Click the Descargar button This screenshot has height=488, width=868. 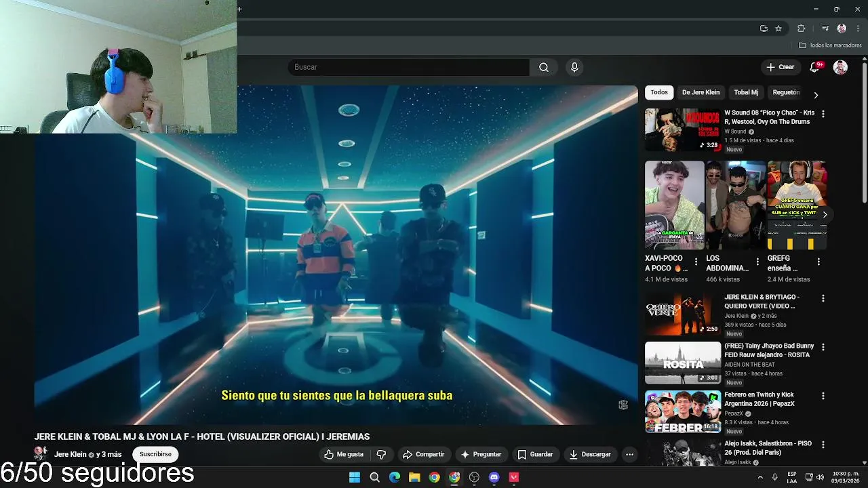[590, 454]
